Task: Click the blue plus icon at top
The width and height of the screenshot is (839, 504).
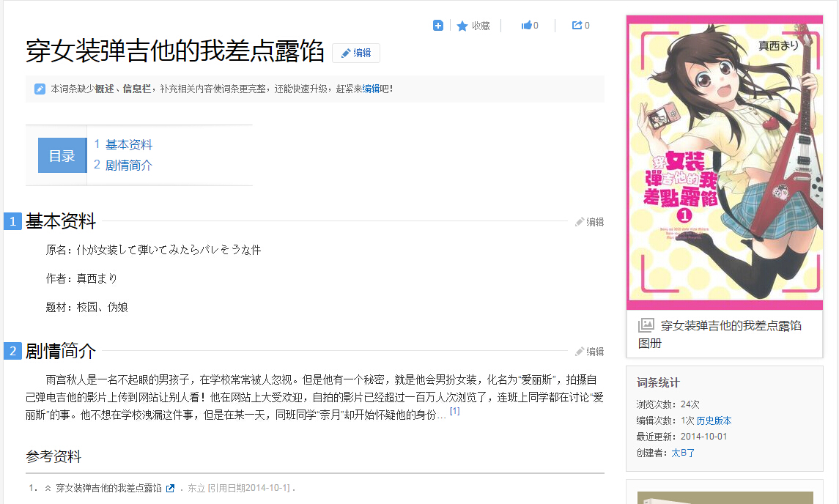Action: pyautogui.click(x=437, y=25)
